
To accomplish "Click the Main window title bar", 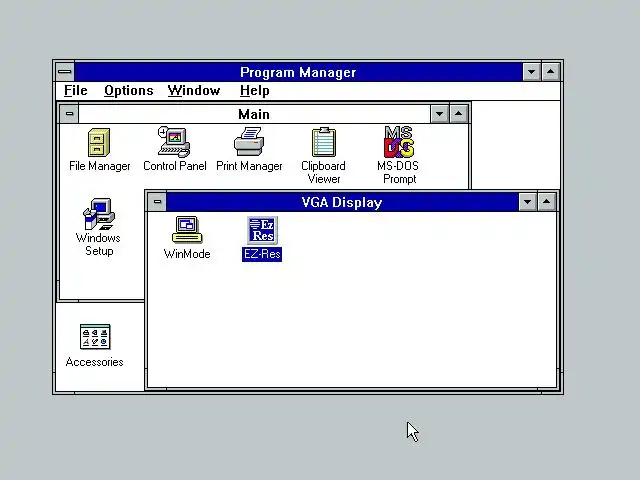I will (x=254, y=114).
